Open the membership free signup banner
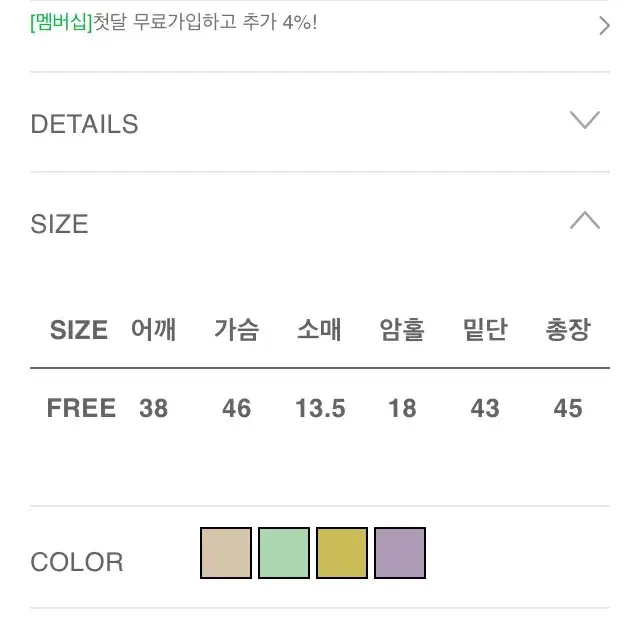Image resolution: width=640 pixels, height=640 pixels. click(x=320, y=24)
